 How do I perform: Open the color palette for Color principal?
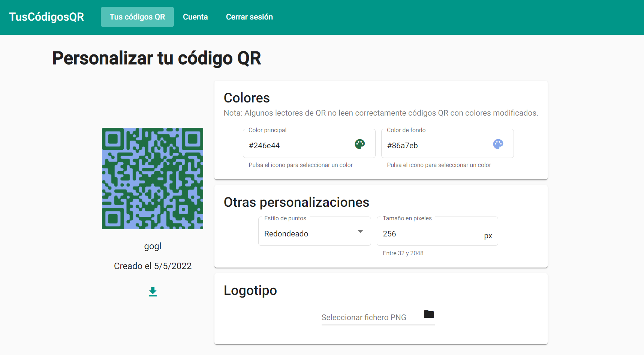[360, 144]
